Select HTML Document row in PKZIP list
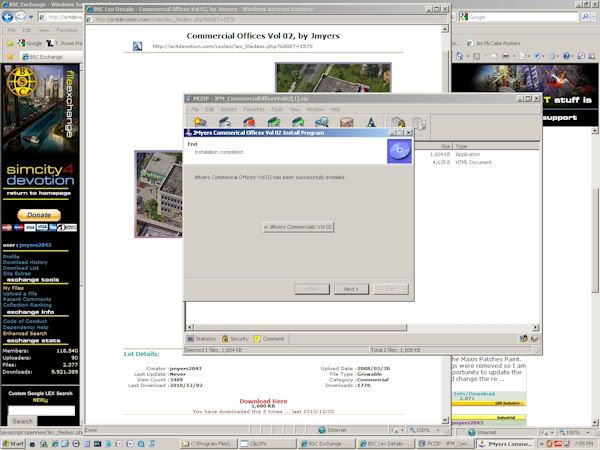This screenshot has width=600, height=450. (478, 162)
